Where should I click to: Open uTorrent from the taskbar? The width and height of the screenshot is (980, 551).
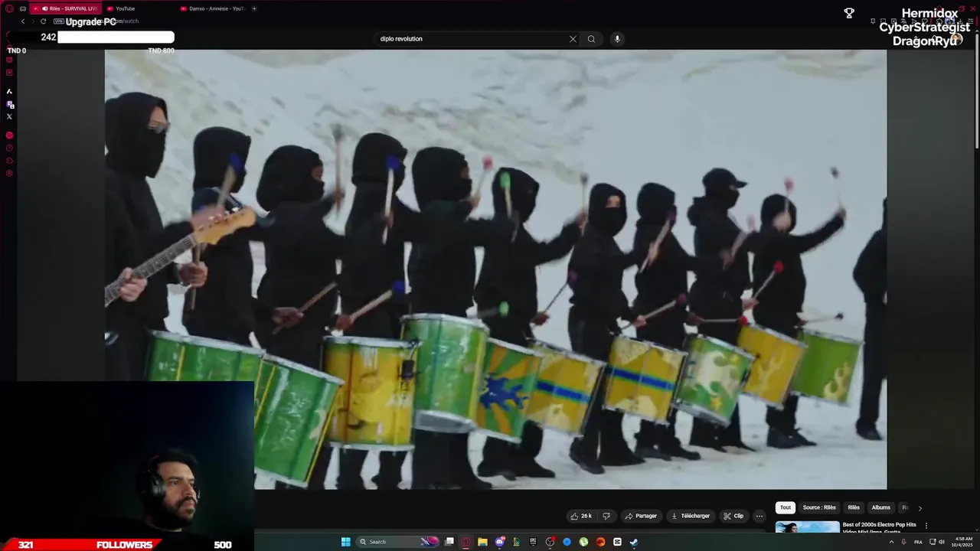[583, 542]
